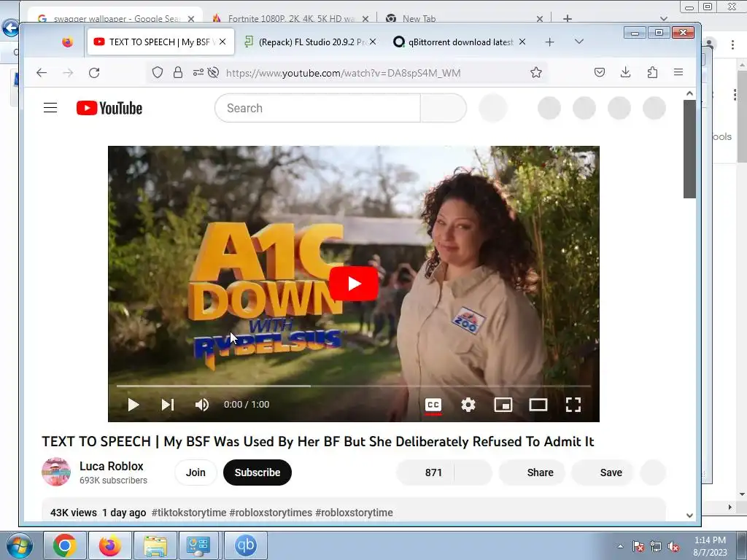Viewport: 747px width, 560px height.
Task: Open Firefox from taskbar
Action: pos(110,545)
